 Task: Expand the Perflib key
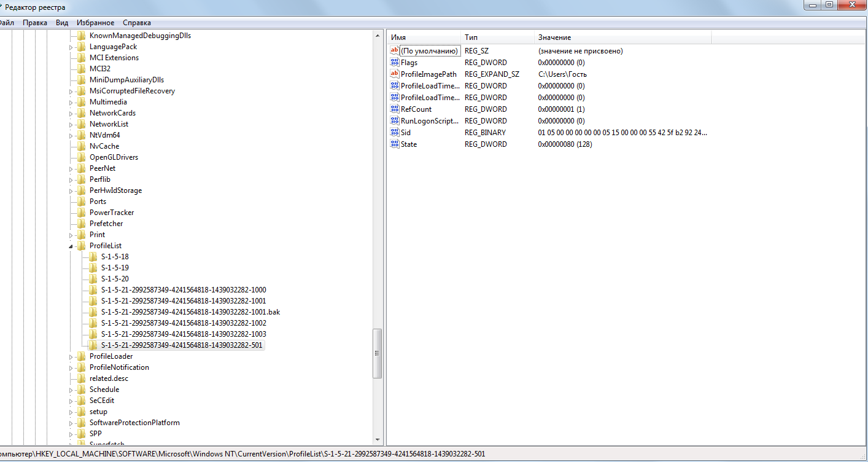click(71, 180)
